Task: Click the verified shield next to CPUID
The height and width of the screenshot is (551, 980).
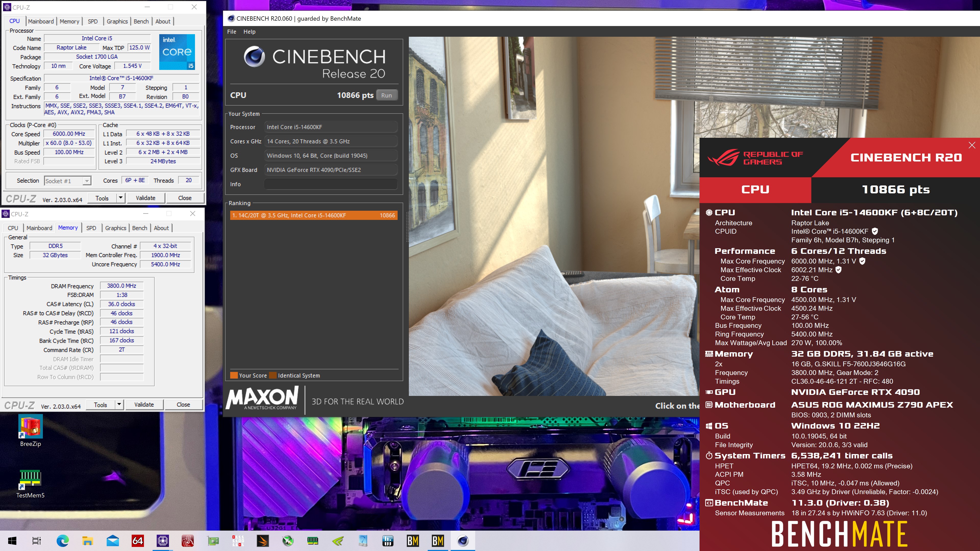Action: [875, 231]
